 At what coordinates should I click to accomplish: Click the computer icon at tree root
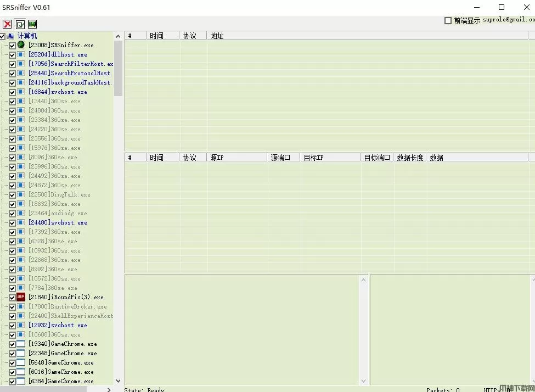(x=11, y=36)
